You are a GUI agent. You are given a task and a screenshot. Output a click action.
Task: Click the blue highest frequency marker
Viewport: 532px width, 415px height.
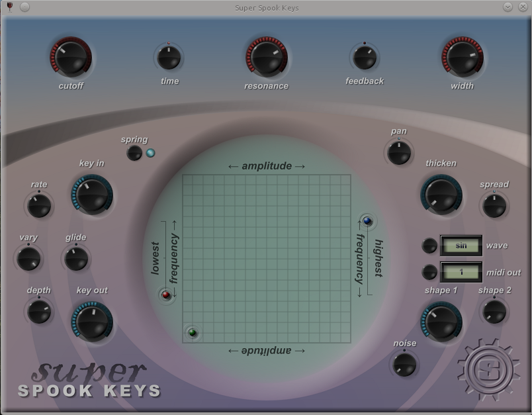coord(367,221)
